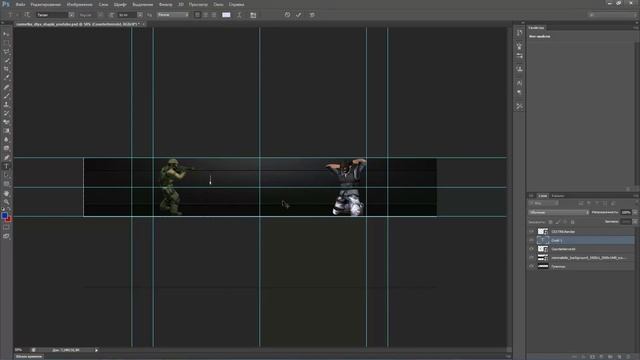Create warped text from options bar
This screenshot has width=640, height=360.
[x=239, y=15]
